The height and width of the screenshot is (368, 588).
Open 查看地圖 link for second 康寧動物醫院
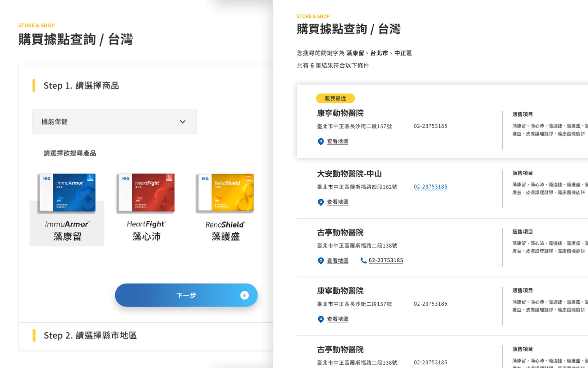point(338,319)
